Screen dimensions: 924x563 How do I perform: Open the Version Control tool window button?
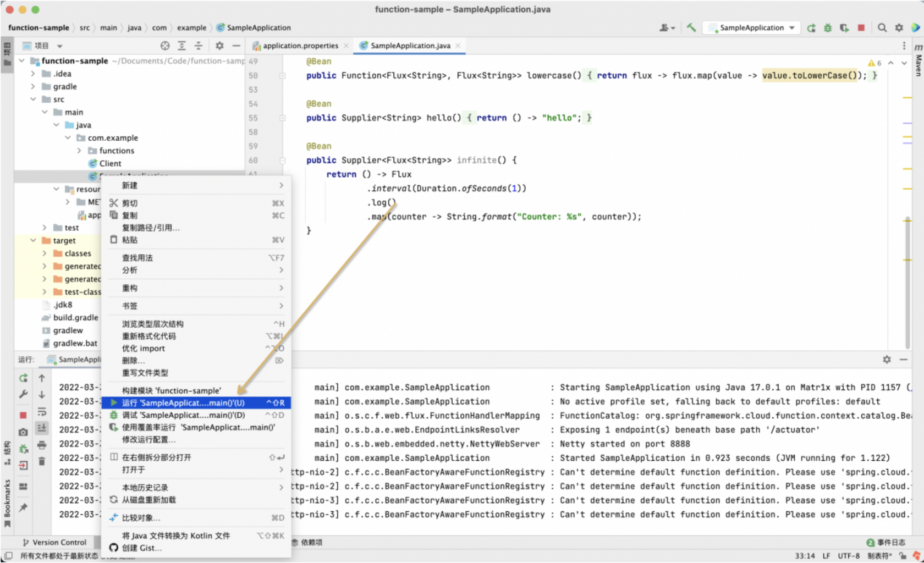(54, 542)
